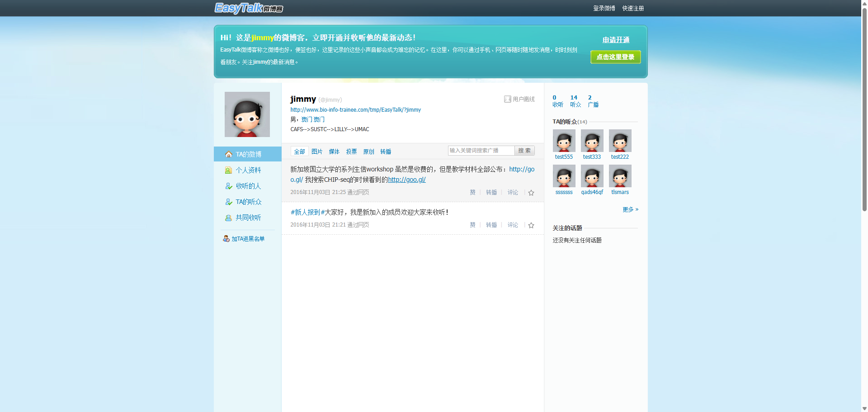This screenshot has height=412, width=868.
Task: Select the 原创 filter tab
Action: click(368, 152)
